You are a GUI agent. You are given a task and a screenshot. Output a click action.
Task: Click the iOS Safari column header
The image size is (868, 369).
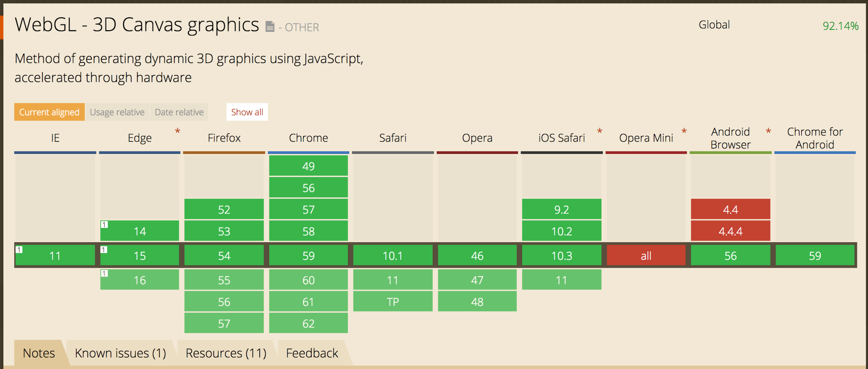click(x=561, y=138)
